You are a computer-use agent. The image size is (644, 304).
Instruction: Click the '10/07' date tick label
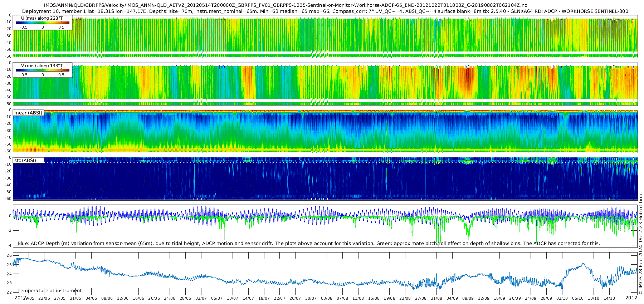click(x=233, y=298)
